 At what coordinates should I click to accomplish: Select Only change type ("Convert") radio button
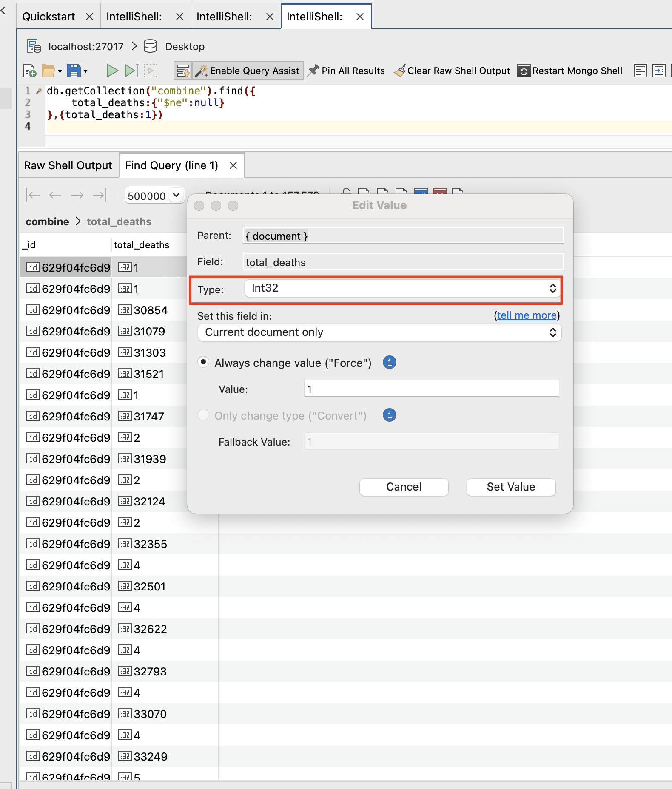pos(204,415)
